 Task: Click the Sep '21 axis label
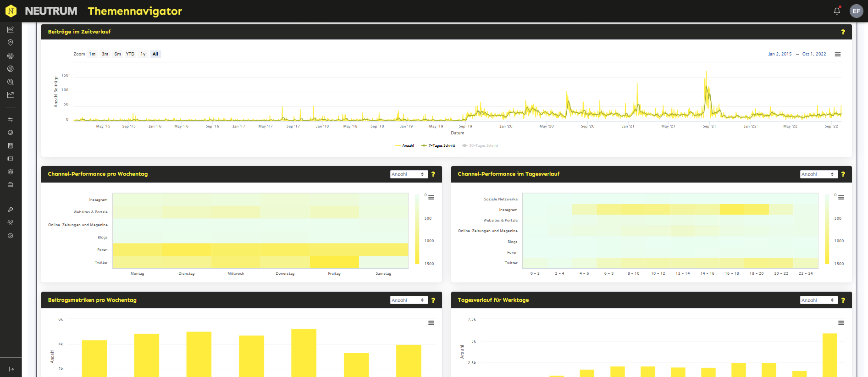[709, 126]
